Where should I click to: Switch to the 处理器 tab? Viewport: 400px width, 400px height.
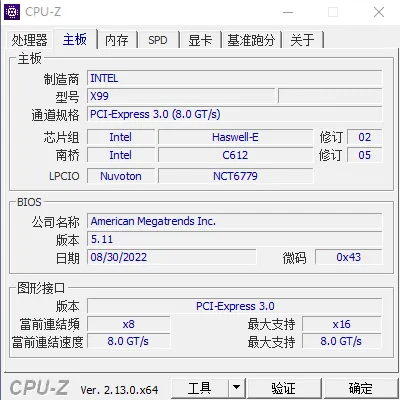[x=29, y=40]
